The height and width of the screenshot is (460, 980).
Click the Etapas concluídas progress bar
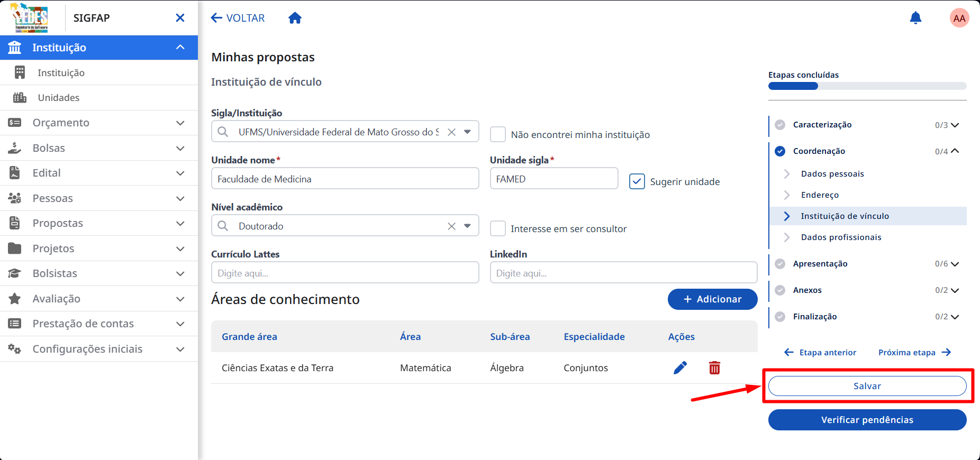pyautogui.click(x=867, y=86)
